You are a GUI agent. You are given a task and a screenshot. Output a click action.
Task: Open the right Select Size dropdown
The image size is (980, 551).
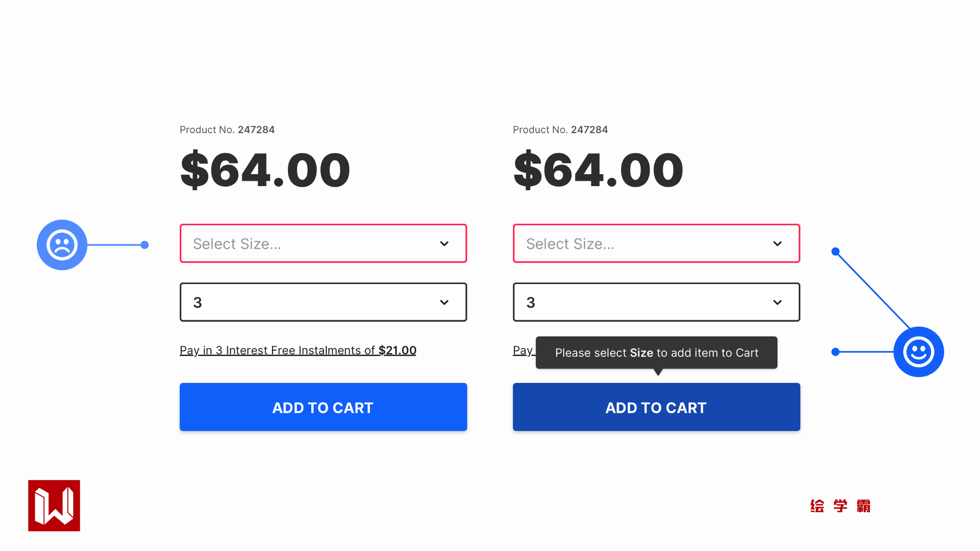[656, 243]
